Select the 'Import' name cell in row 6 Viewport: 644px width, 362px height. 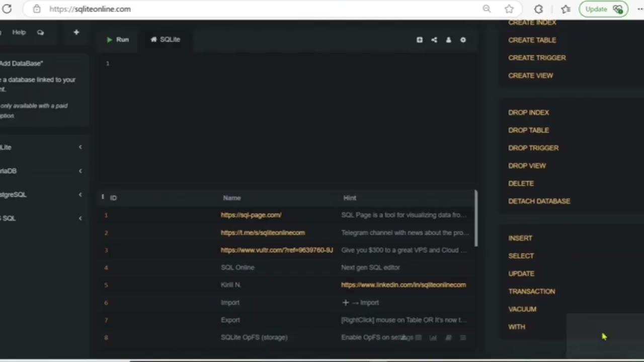coord(230,303)
